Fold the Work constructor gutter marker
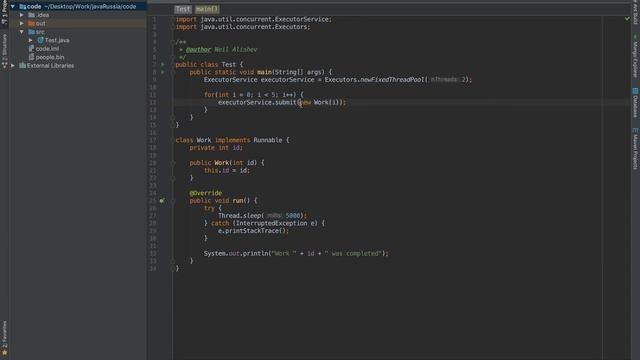The image size is (640, 360). click(x=173, y=163)
